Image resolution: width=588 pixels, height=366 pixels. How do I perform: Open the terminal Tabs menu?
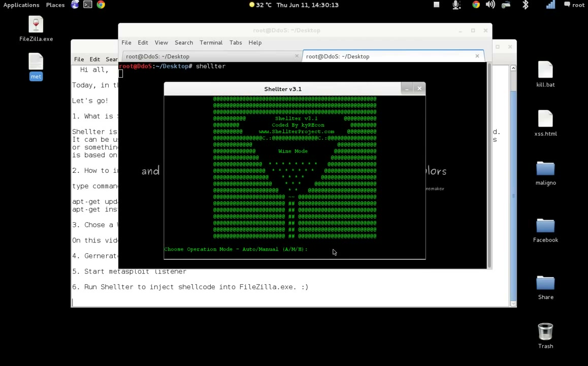(236, 42)
